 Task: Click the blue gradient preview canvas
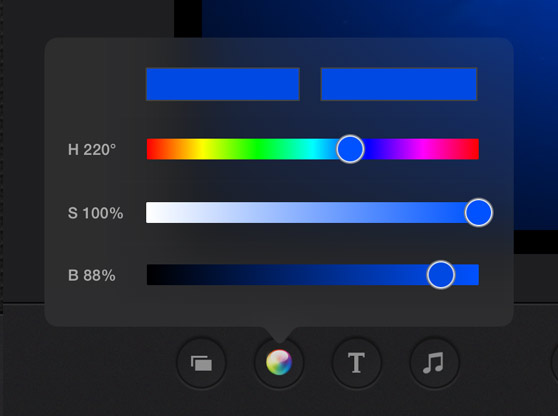coord(380,19)
